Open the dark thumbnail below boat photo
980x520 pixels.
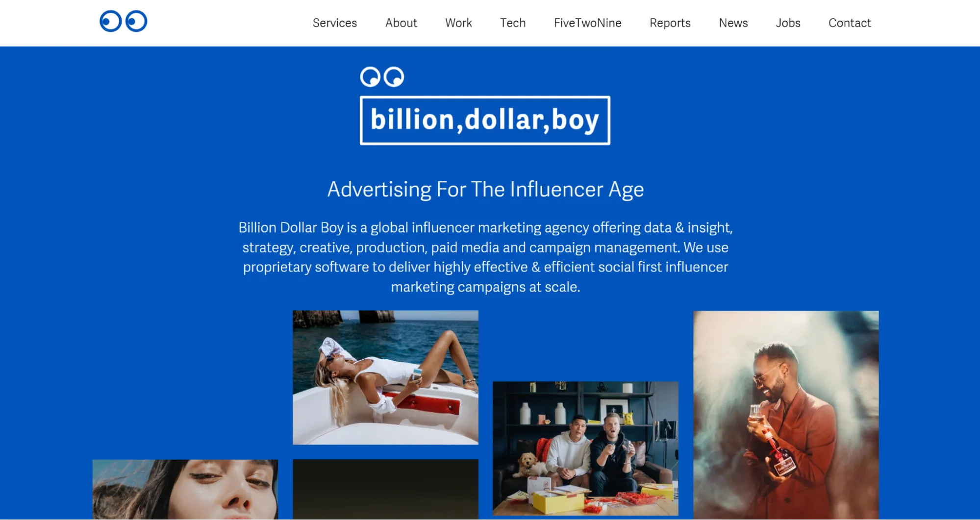pos(385,490)
